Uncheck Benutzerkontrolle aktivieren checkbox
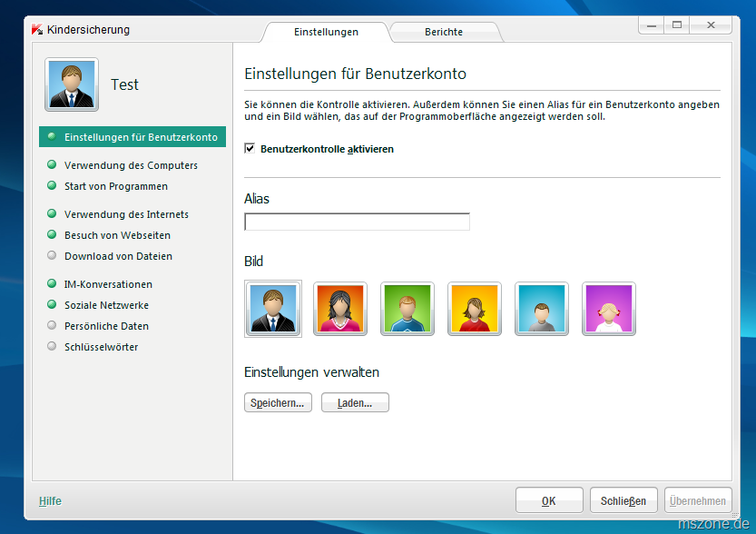 250,148
